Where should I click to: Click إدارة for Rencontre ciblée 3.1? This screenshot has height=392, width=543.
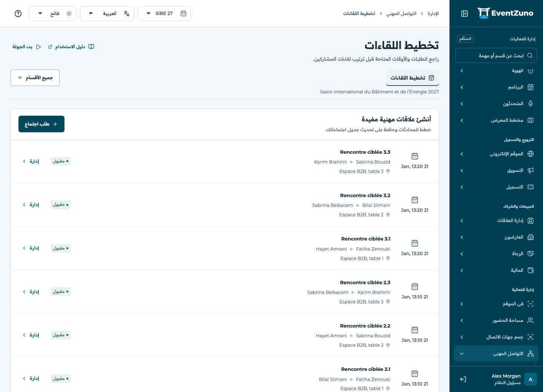[x=31, y=248]
